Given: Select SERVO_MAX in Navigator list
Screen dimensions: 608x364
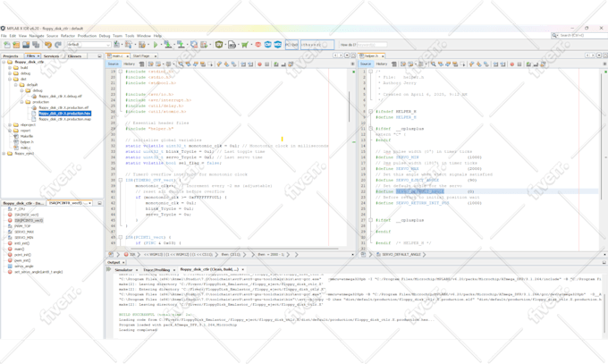Looking at the screenshot, I should 24,232.
